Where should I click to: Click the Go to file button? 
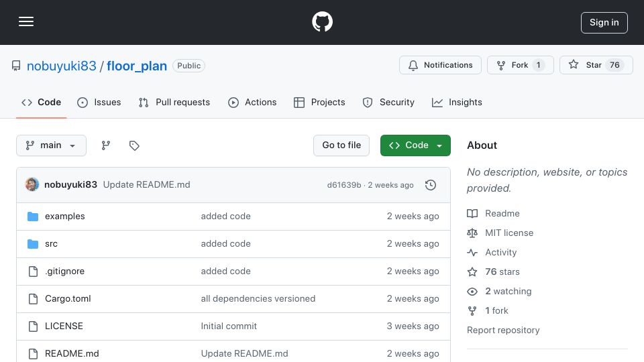click(341, 145)
